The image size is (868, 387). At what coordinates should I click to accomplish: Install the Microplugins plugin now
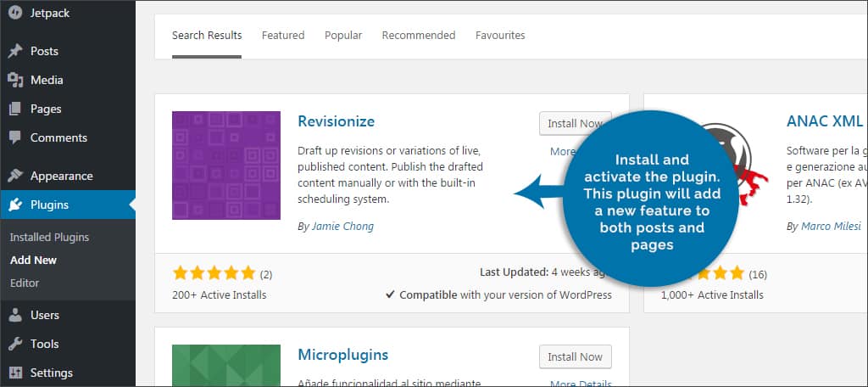[576, 357]
